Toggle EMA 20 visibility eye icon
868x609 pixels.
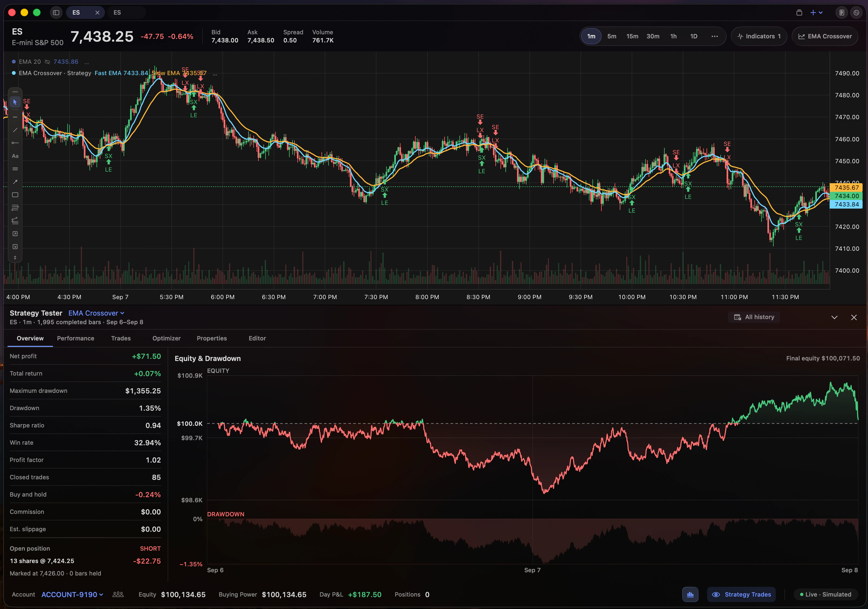tap(47, 62)
